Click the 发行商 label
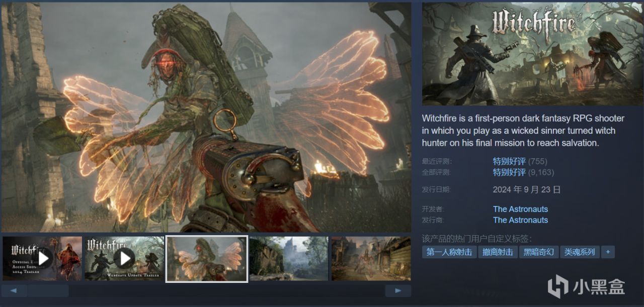 tap(433, 220)
